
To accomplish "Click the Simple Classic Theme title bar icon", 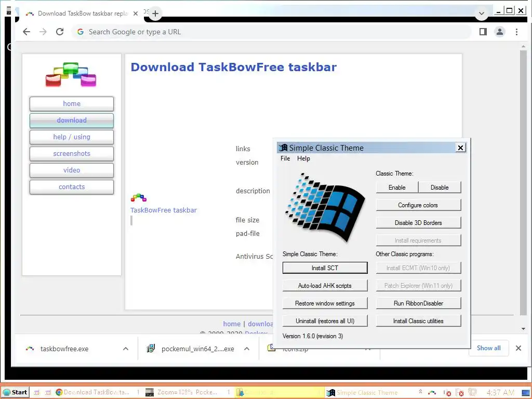I will tap(283, 148).
